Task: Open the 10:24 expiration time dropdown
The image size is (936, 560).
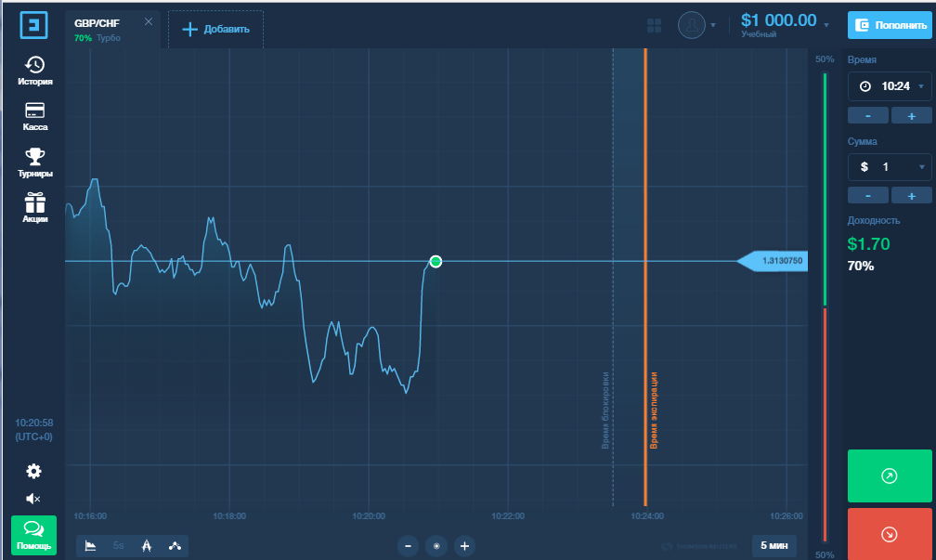Action: click(x=890, y=86)
